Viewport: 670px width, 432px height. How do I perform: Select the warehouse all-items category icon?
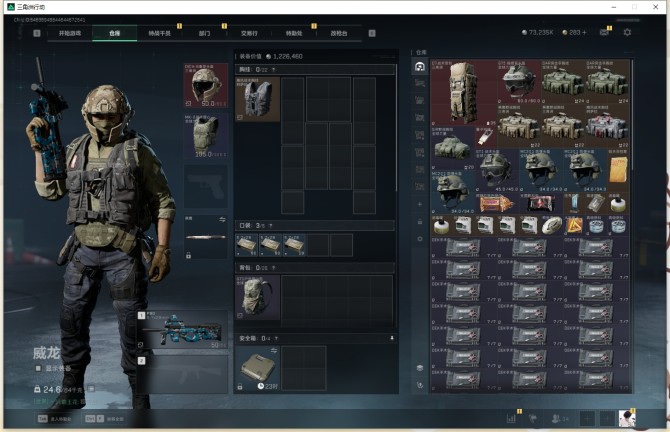coord(420,67)
